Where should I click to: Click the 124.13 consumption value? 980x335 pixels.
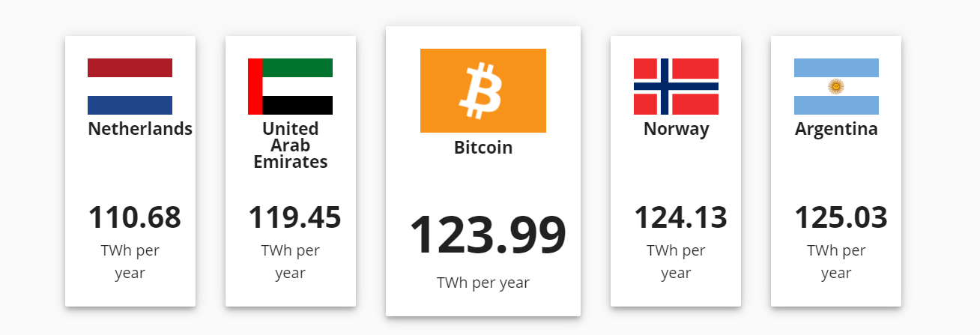680,217
